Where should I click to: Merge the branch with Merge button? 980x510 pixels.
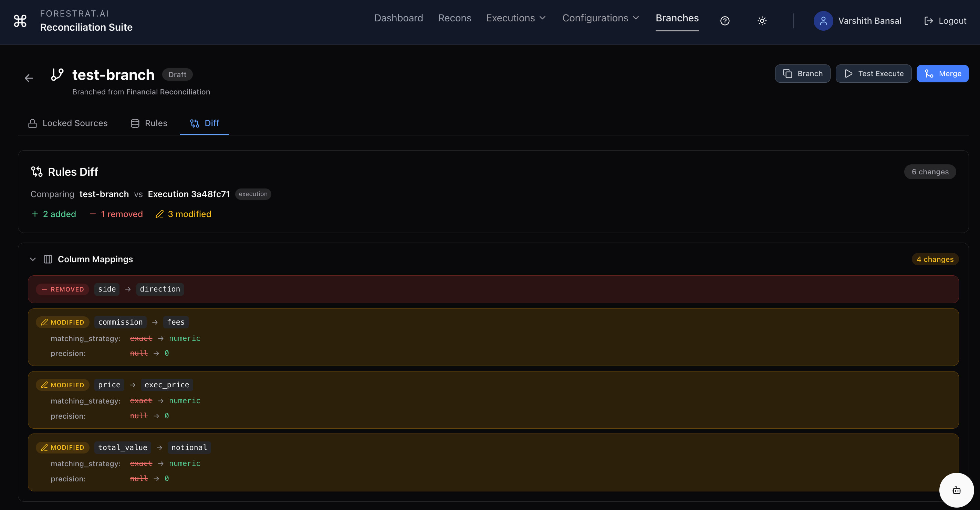click(x=942, y=74)
